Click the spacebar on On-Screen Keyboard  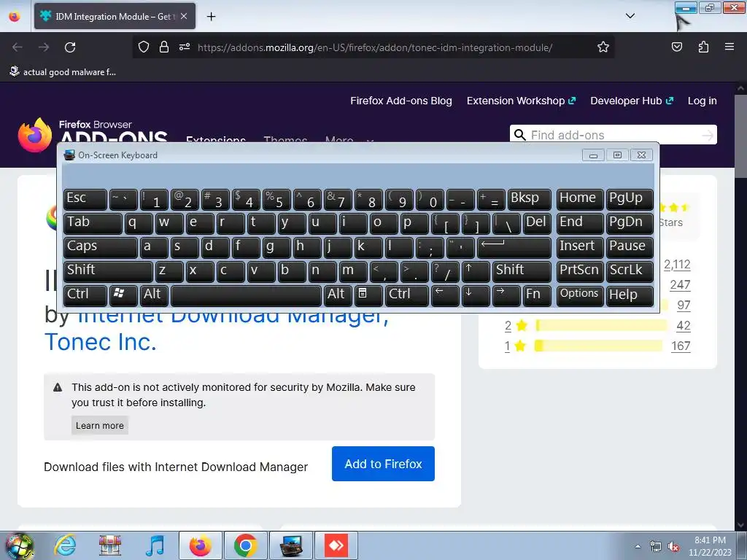246,295
